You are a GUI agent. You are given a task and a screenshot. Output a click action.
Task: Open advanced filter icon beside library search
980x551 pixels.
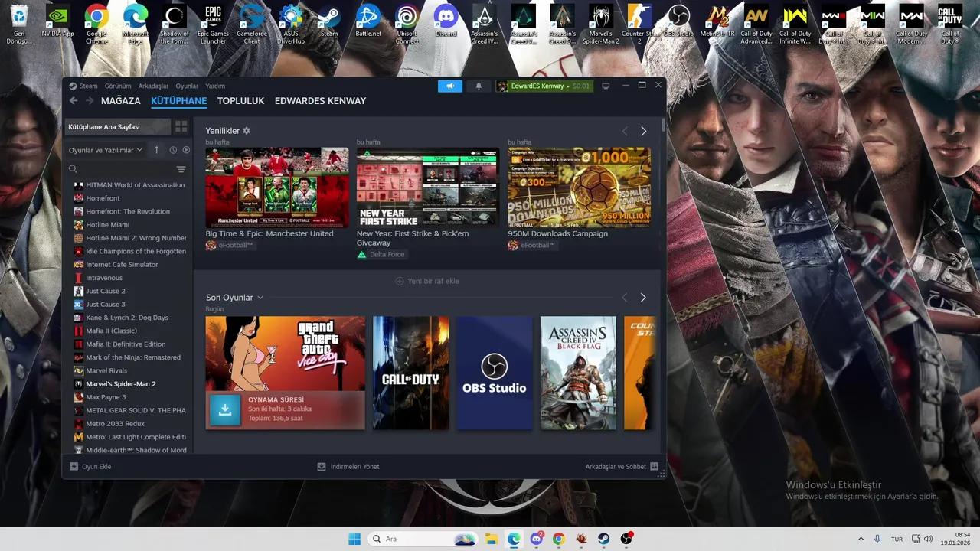(181, 169)
